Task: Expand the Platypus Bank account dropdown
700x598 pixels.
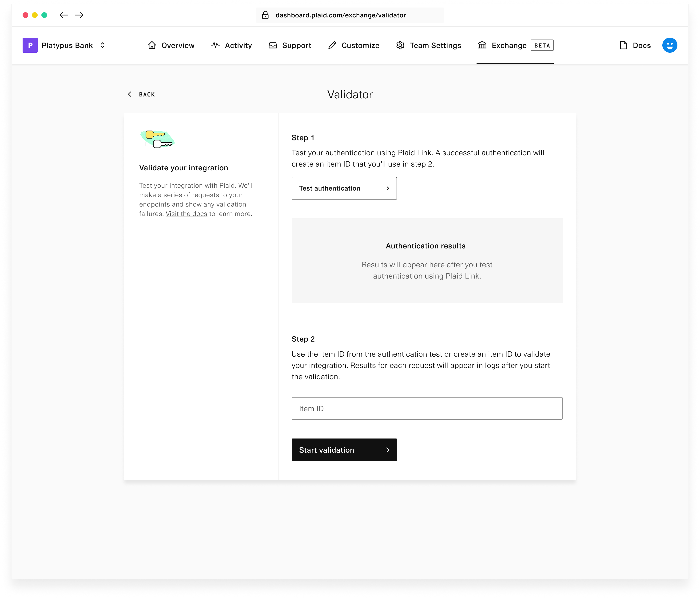Action: [x=103, y=45]
